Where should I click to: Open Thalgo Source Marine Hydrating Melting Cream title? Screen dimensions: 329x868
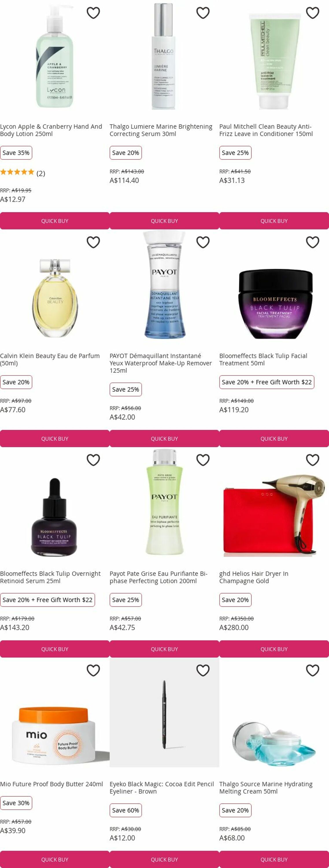click(266, 788)
